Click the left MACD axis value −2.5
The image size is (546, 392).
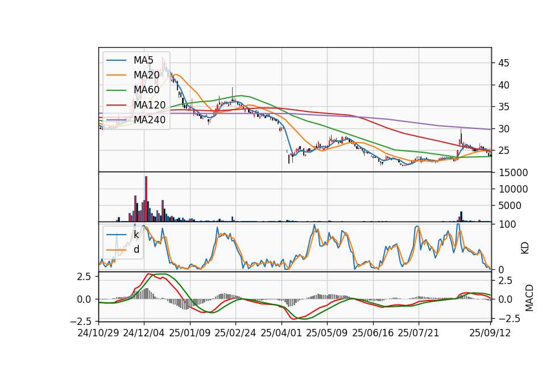click(x=81, y=321)
